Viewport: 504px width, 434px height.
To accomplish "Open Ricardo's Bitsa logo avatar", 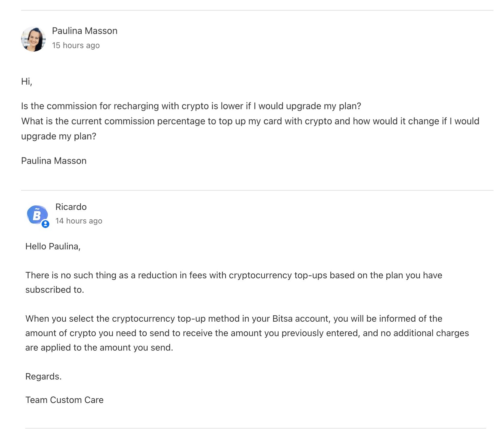I will (x=37, y=215).
